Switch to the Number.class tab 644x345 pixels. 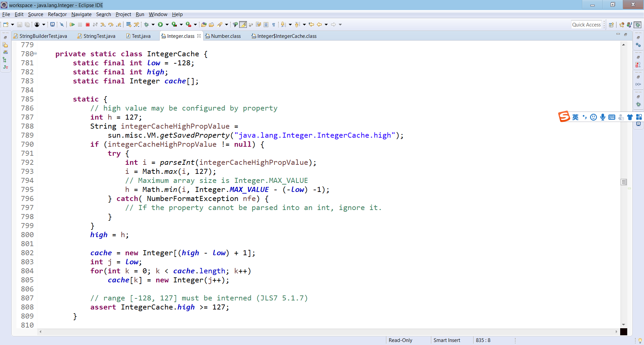tap(223, 36)
